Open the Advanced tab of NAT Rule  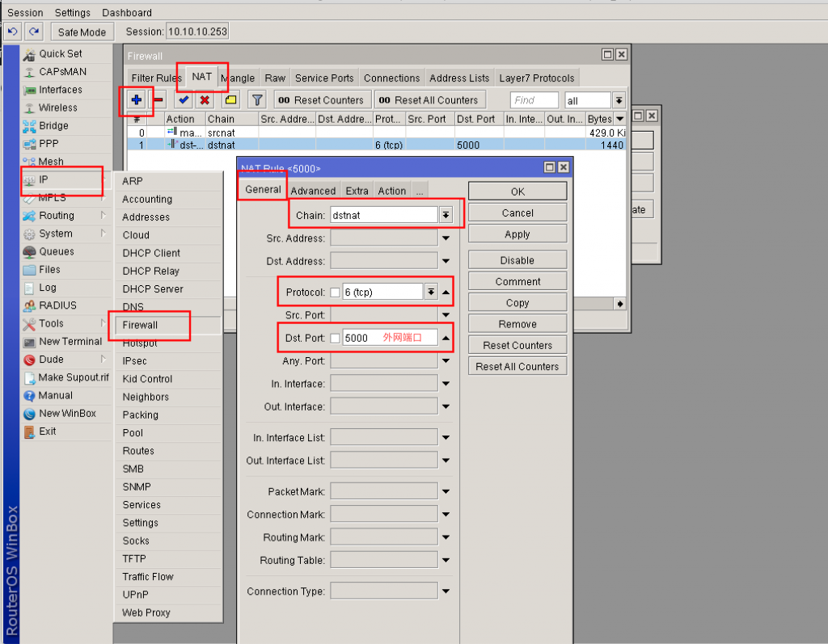pos(313,191)
